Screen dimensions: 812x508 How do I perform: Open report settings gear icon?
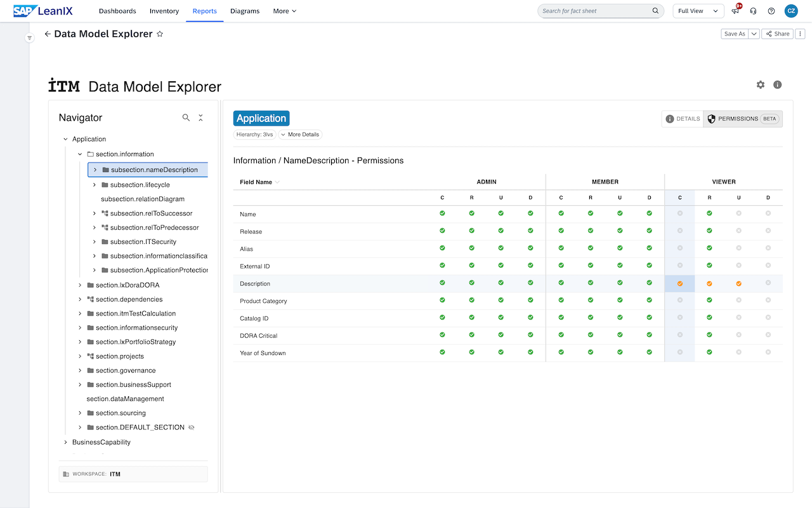(761, 84)
